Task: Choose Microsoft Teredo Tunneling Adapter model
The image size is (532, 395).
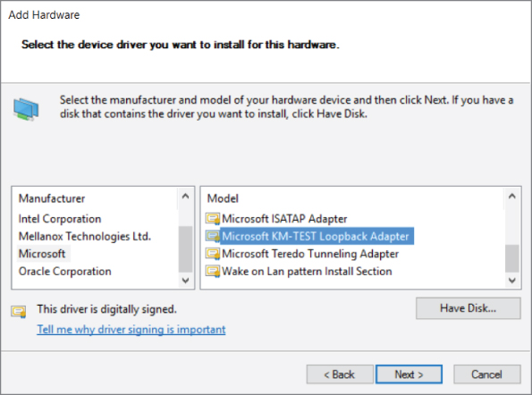Action: [x=310, y=254]
